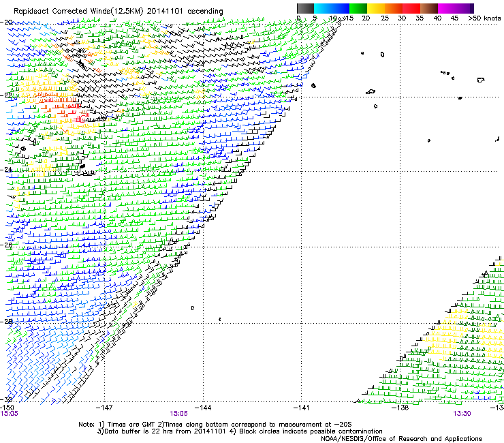The width and height of the screenshot is (504, 443).
Task: Click the "-26" latitude axis label
Action: (x=6, y=245)
